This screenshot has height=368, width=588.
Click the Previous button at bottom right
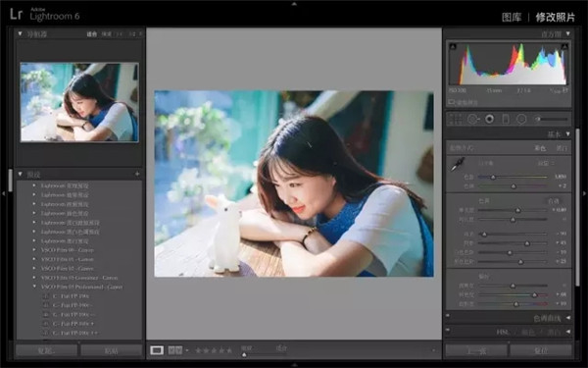(x=476, y=350)
